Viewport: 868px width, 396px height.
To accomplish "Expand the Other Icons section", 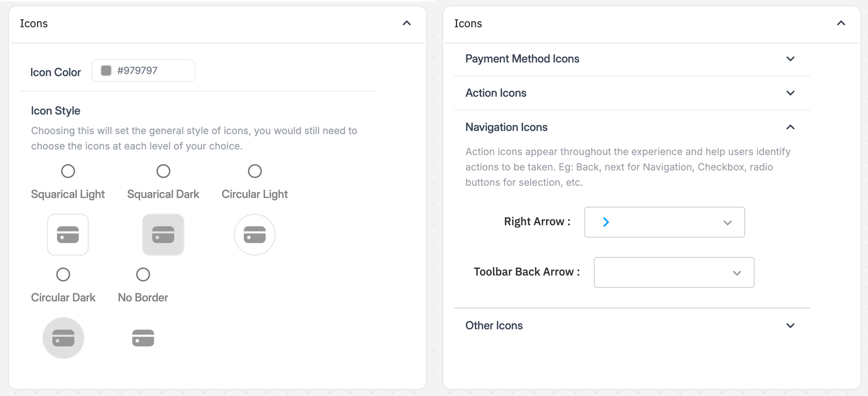I will coord(790,325).
